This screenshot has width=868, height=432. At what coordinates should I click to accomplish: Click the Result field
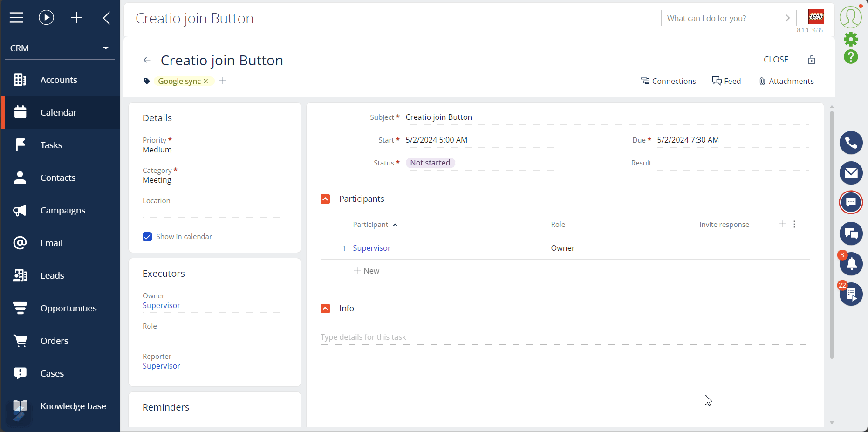click(732, 163)
